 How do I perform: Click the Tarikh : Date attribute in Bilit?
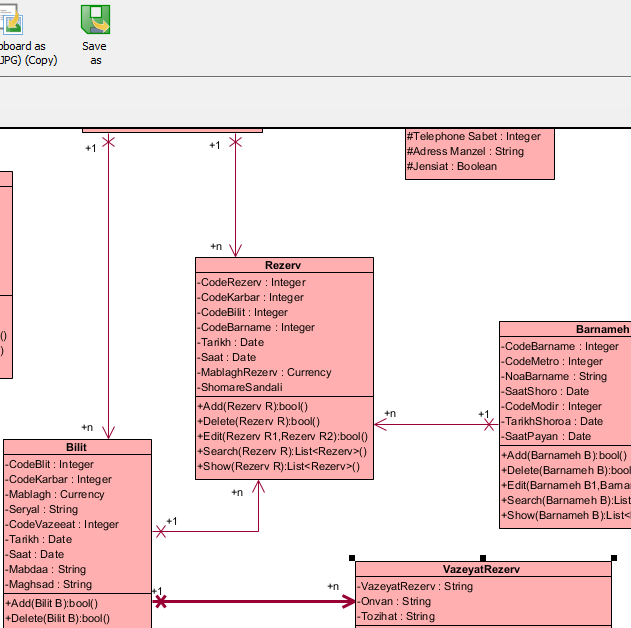tap(39, 539)
